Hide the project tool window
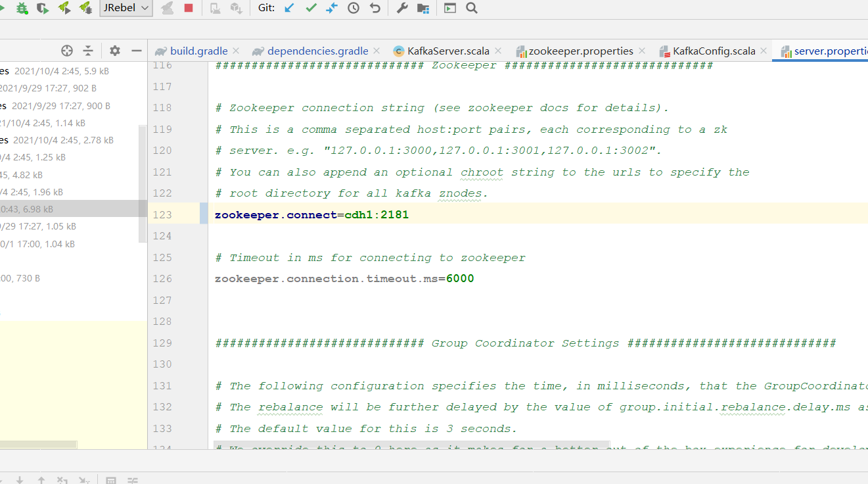This screenshot has width=868, height=484. [x=137, y=51]
